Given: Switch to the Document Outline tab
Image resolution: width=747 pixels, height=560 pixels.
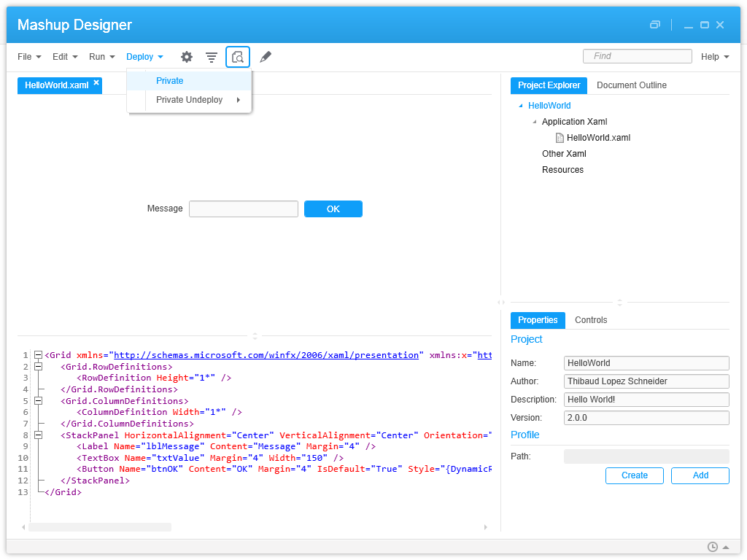Looking at the screenshot, I should 631,85.
